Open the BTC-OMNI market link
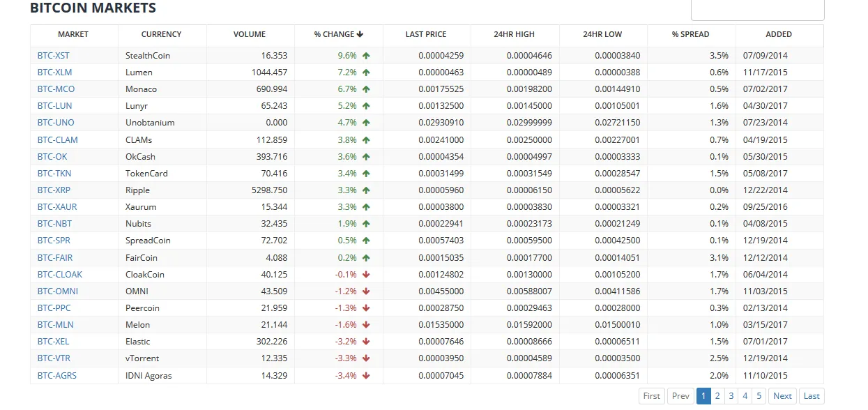The image size is (868, 410). 58,291
